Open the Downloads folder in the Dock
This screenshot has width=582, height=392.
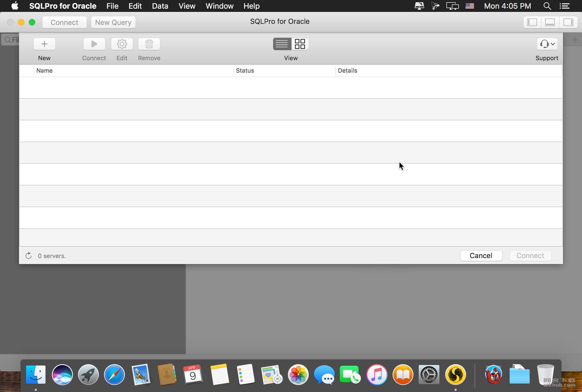pyautogui.click(x=519, y=375)
